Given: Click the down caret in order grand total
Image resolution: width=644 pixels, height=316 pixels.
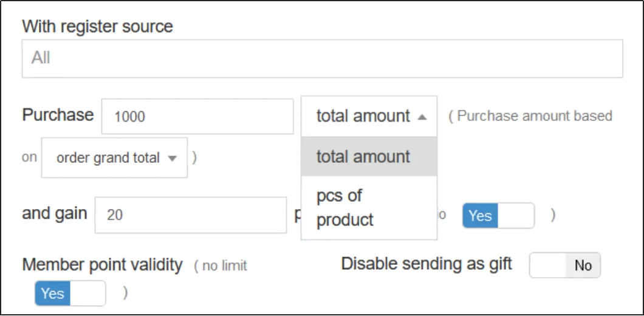Looking at the screenshot, I should (x=172, y=158).
